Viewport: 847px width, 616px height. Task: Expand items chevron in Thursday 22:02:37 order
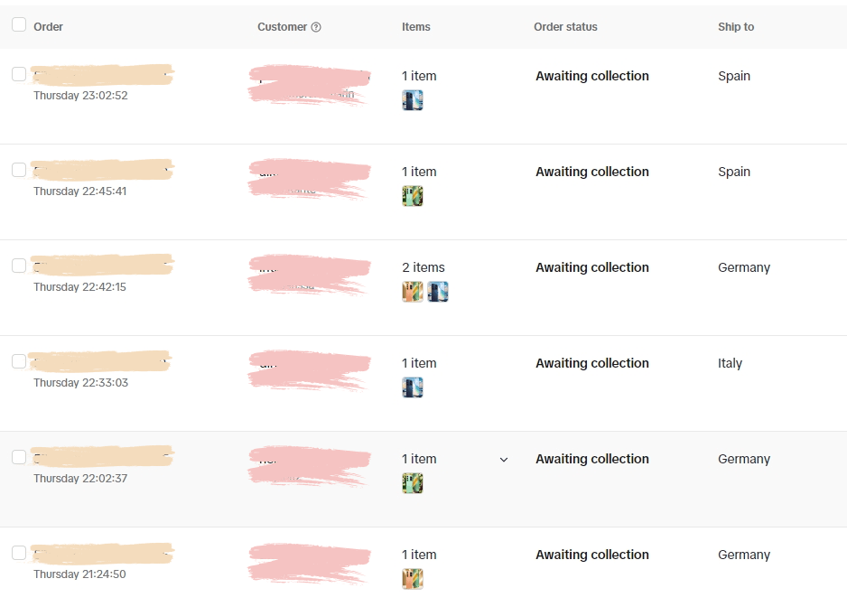[504, 460]
